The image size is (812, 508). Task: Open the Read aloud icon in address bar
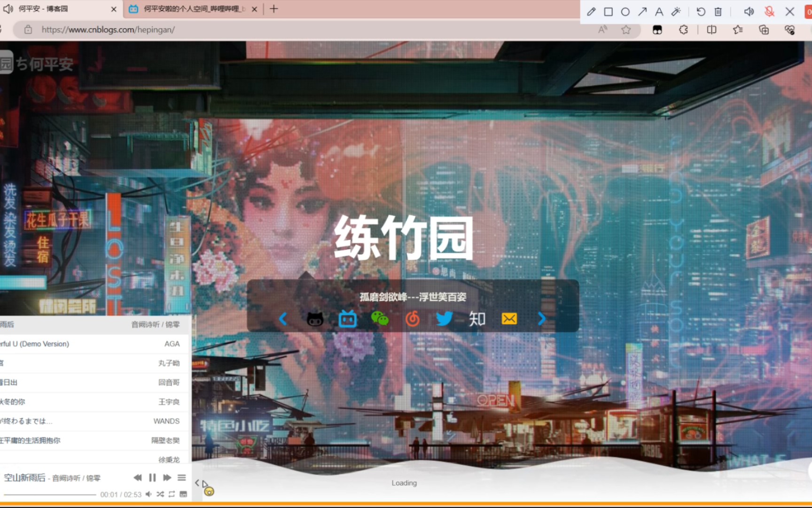click(602, 30)
